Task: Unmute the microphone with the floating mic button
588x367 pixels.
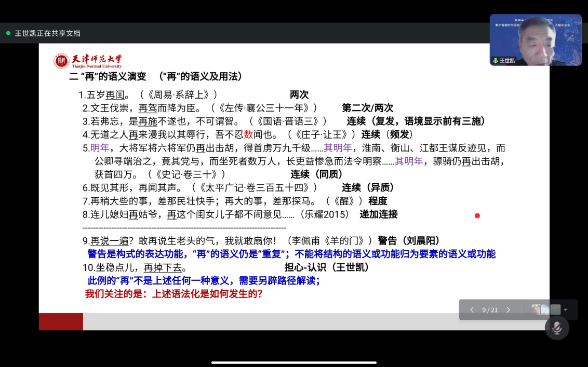Action: tap(557, 328)
